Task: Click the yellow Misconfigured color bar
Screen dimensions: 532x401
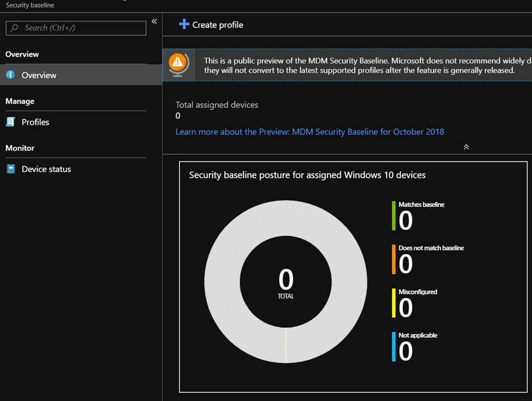Action: pyautogui.click(x=394, y=303)
